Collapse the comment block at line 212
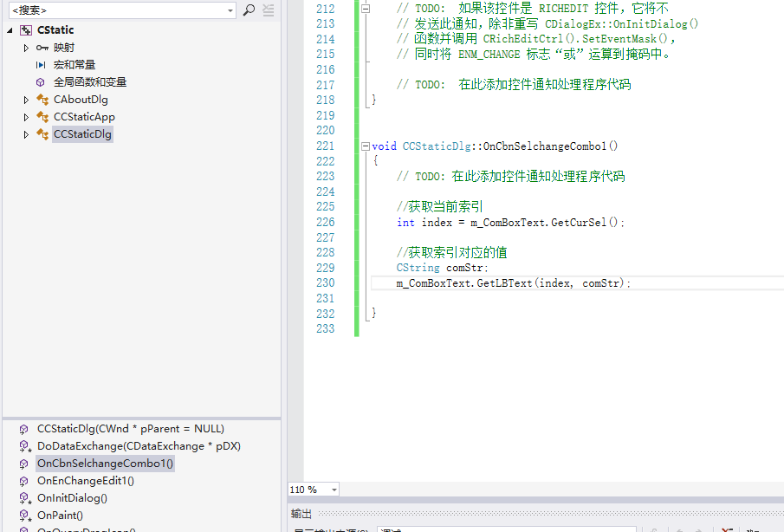The image size is (784, 532). pyautogui.click(x=366, y=9)
